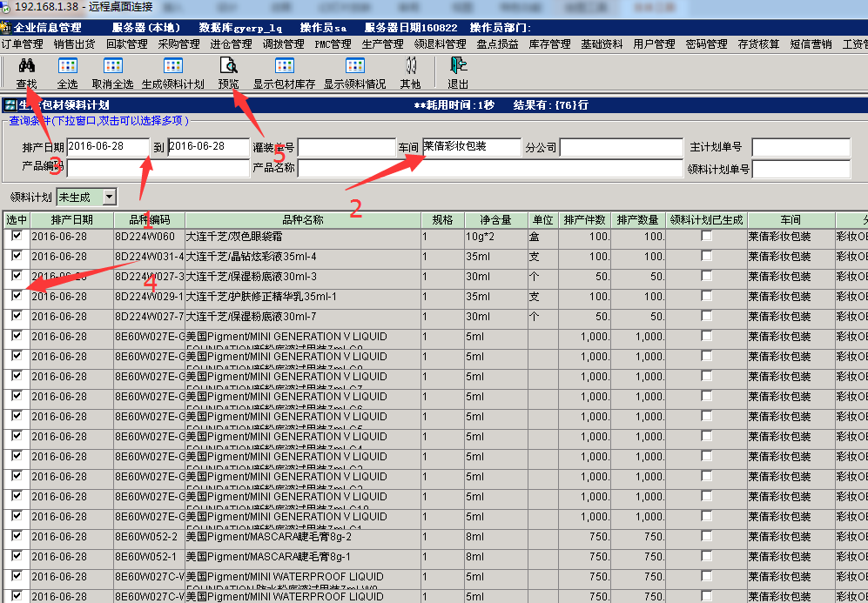Image resolution: width=868 pixels, height=603 pixels.
Task: Click the 排产数量 column header
Action: pyautogui.click(x=637, y=220)
